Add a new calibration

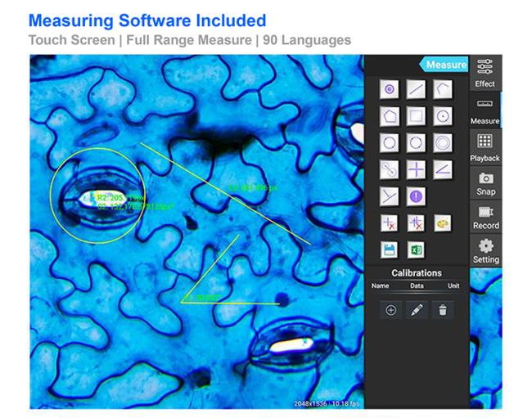pos(390,310)
